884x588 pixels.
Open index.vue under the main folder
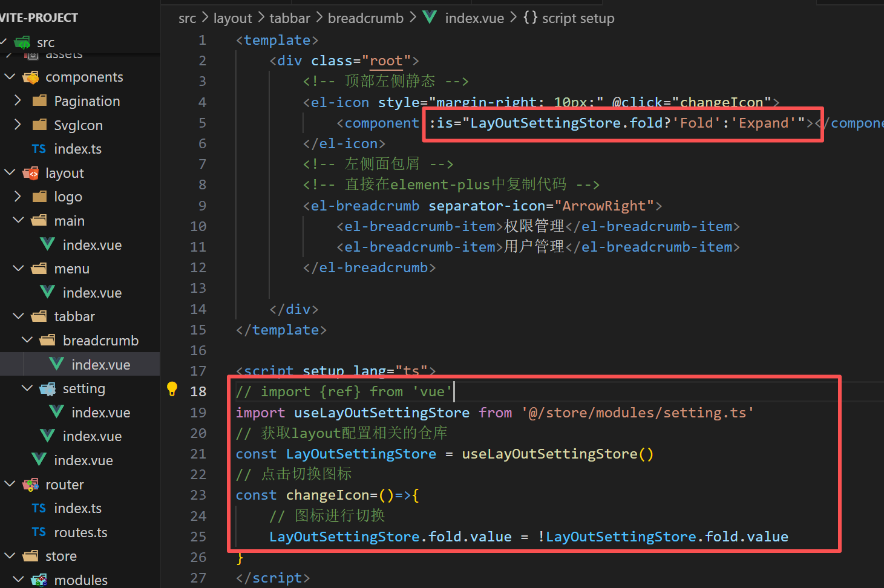[x=92, y=245]
